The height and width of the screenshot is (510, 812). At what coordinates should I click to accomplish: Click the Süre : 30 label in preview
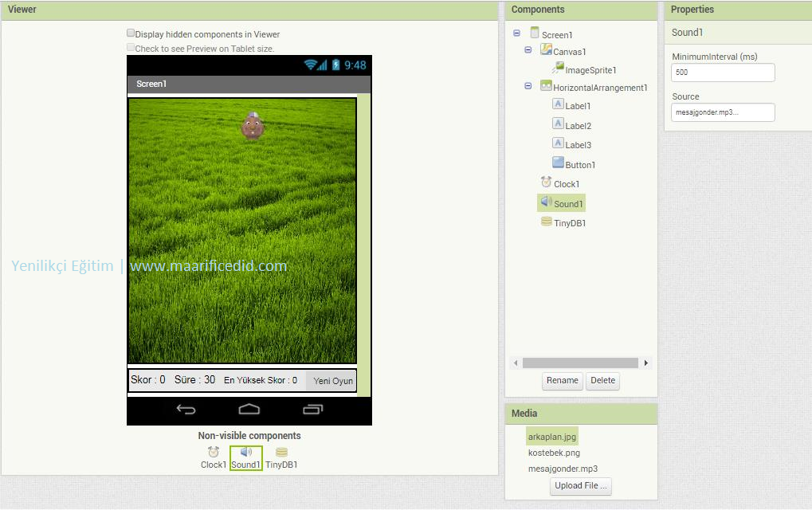coord(194,380)
